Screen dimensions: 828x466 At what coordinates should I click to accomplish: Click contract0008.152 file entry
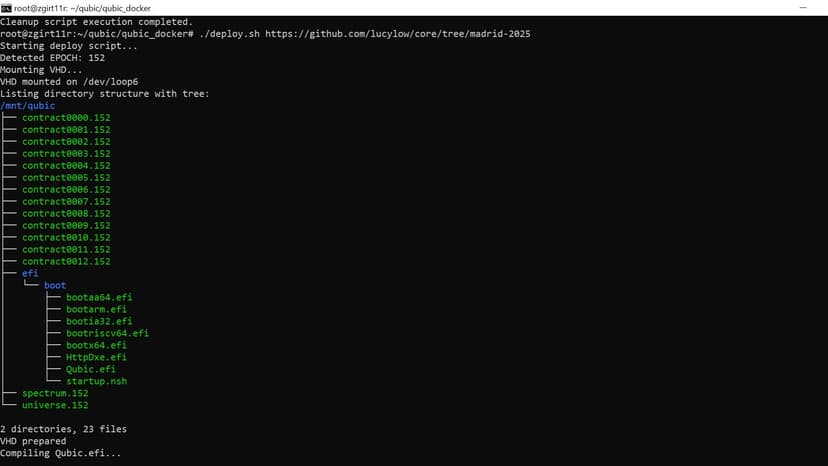pos(66,213)
